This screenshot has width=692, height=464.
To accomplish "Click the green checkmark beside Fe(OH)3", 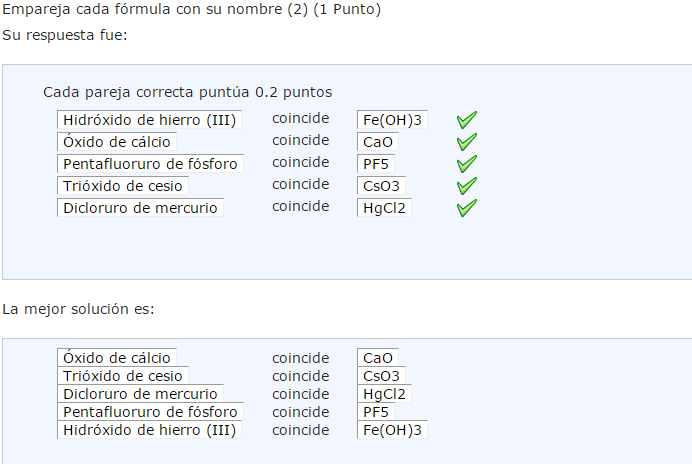I will tap(466, 120).
